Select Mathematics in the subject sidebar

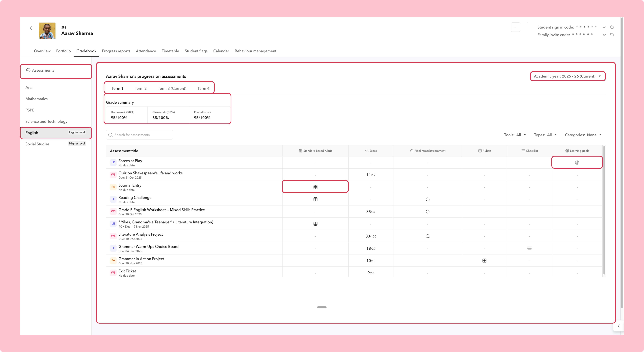point(36,99)
